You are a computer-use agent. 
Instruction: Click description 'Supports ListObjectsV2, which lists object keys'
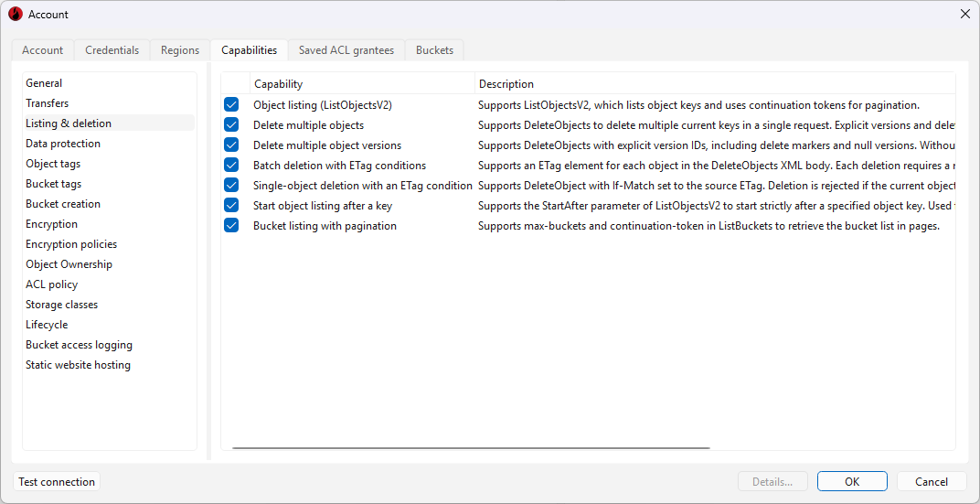pos(698,105)
